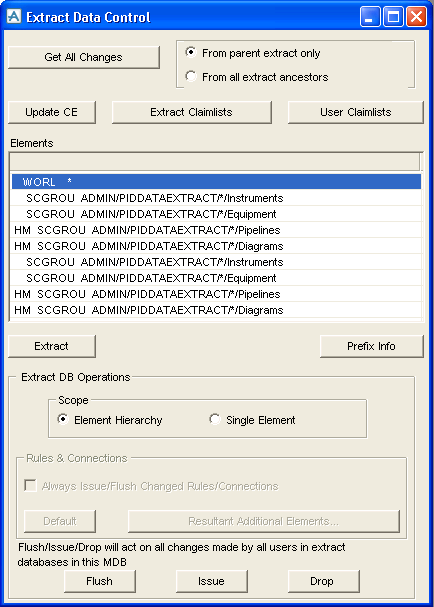Click Update CE button
Screen dimensions: 434x607
tap(51, 112)
